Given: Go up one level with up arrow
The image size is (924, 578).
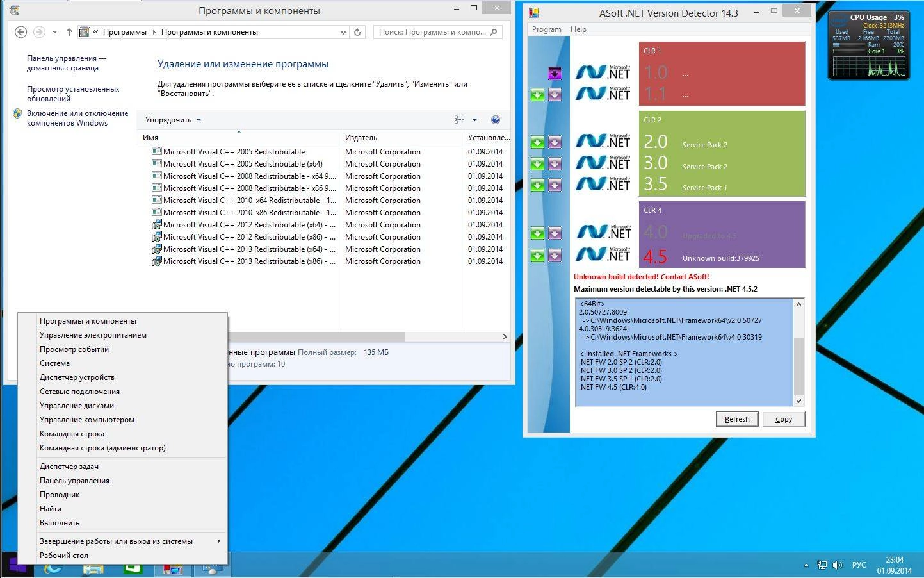Looking at the screenshot, I should pos(69,32).
